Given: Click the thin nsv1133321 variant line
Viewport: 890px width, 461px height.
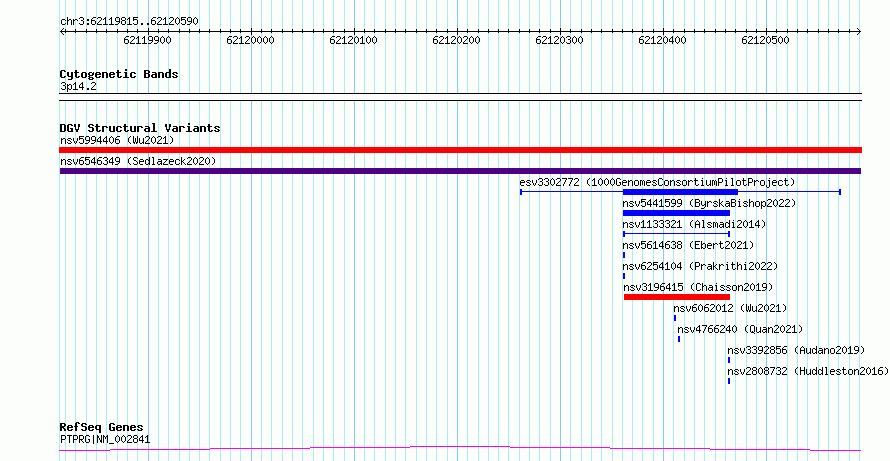Looking at the screenshot, I should point(676,234).
